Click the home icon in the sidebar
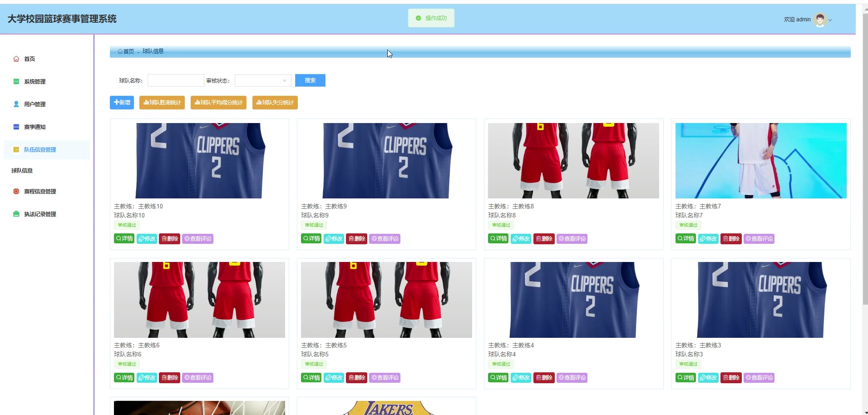This screenshot has height=415, width=868. 16,59
